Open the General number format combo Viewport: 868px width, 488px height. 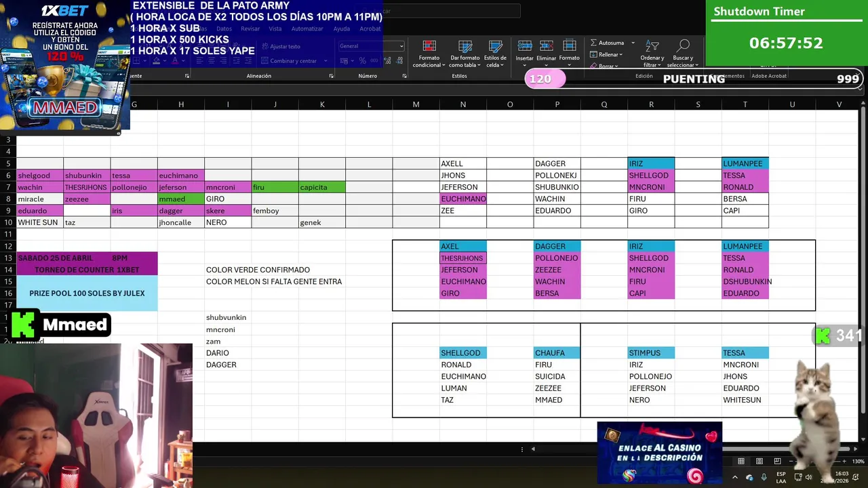click(x=371, y=46)
